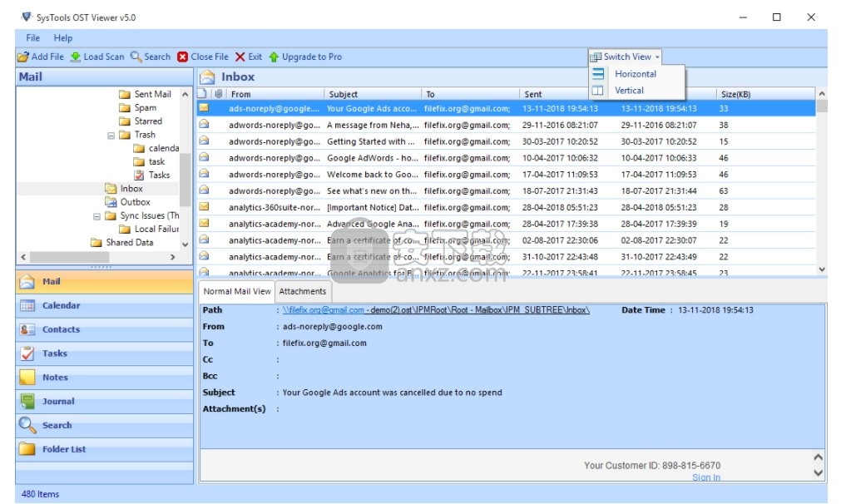
Task: Select email 'See what's new on th...'
Action: click(x=507, y=191)
